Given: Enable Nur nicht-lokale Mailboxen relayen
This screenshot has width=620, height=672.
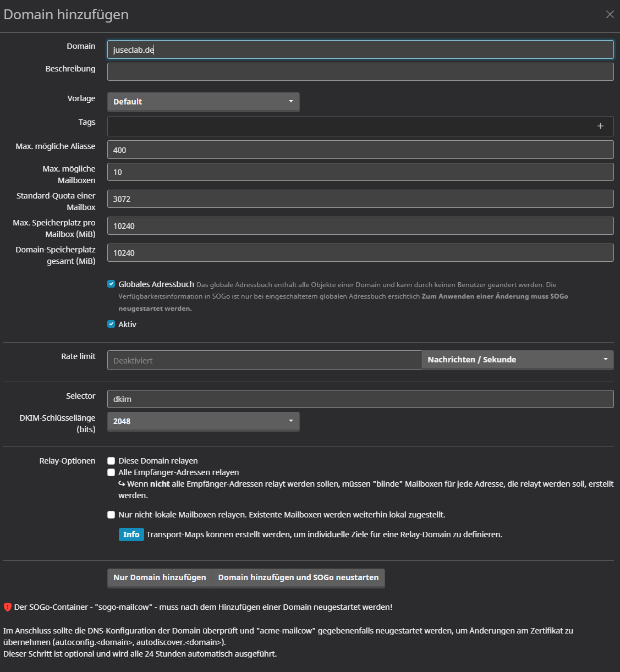Looking at the screenshot, I should [x=111, y=515].
